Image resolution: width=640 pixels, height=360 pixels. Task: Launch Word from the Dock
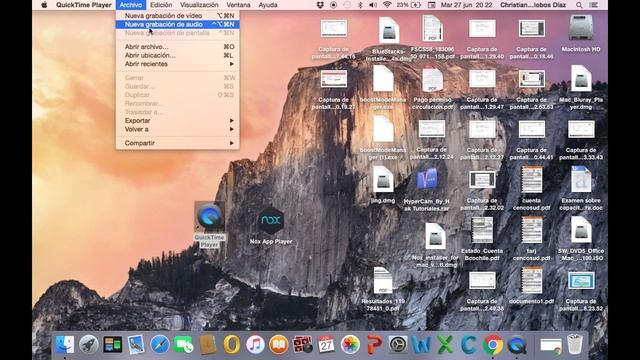(421, 344)
